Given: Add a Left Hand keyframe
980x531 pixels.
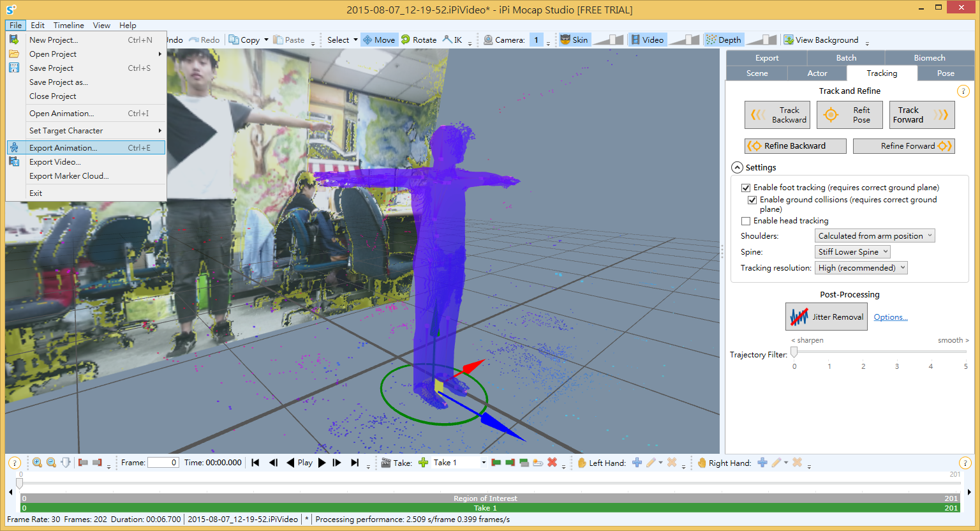Looking at the screenshot, I should click(x=637, y=463).
